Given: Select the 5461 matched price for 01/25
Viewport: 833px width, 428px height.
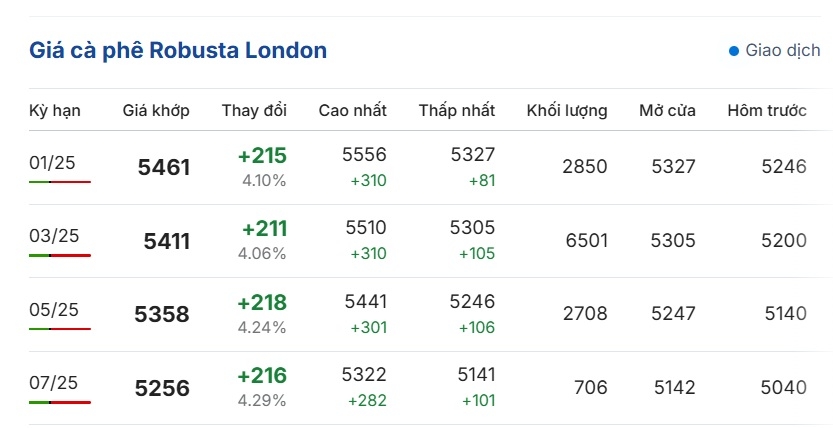Looking at the screenshot, I should (x=164, y=167).
